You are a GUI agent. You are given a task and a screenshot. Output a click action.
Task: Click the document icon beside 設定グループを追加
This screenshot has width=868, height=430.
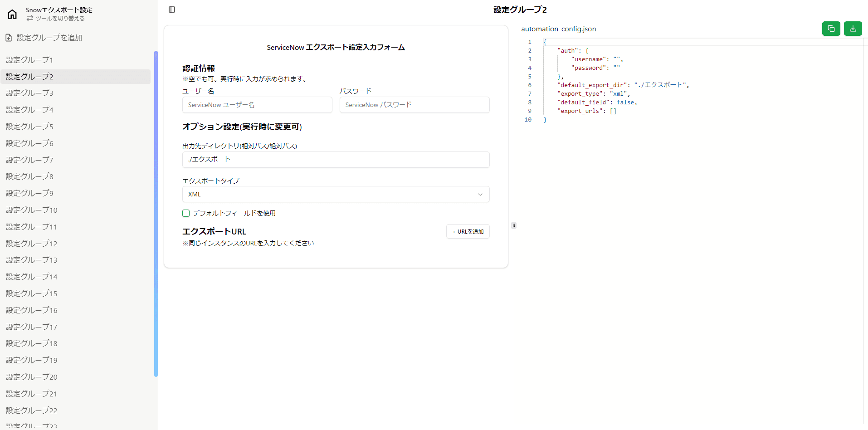click(8, 37)
